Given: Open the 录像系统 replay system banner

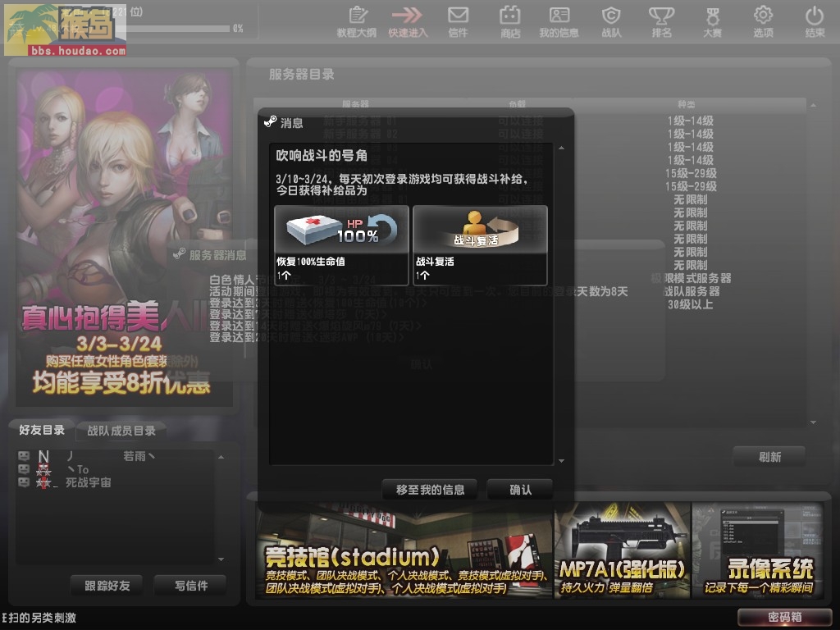Looking at the screenshot, I should click(759, 550).
